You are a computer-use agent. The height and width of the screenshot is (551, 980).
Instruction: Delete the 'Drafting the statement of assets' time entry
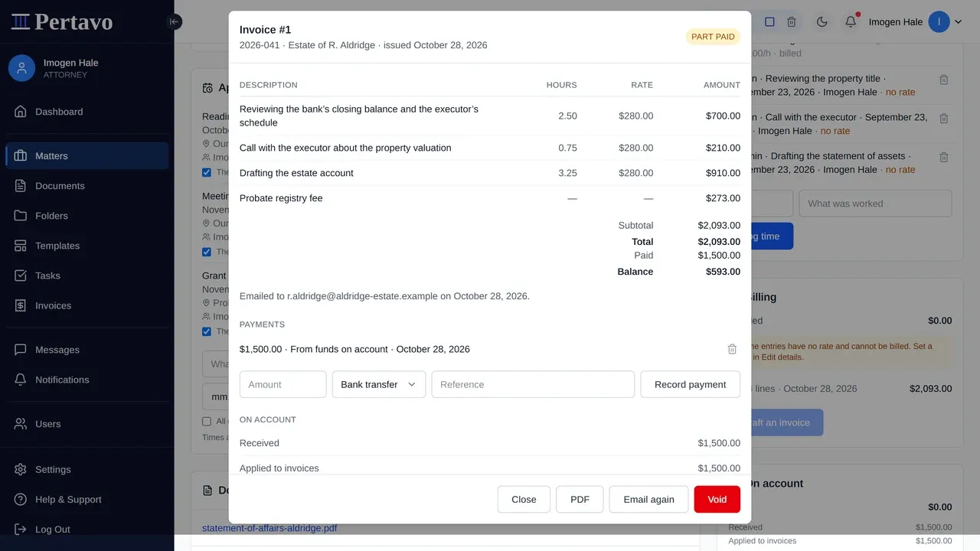[x=944, y=157]
